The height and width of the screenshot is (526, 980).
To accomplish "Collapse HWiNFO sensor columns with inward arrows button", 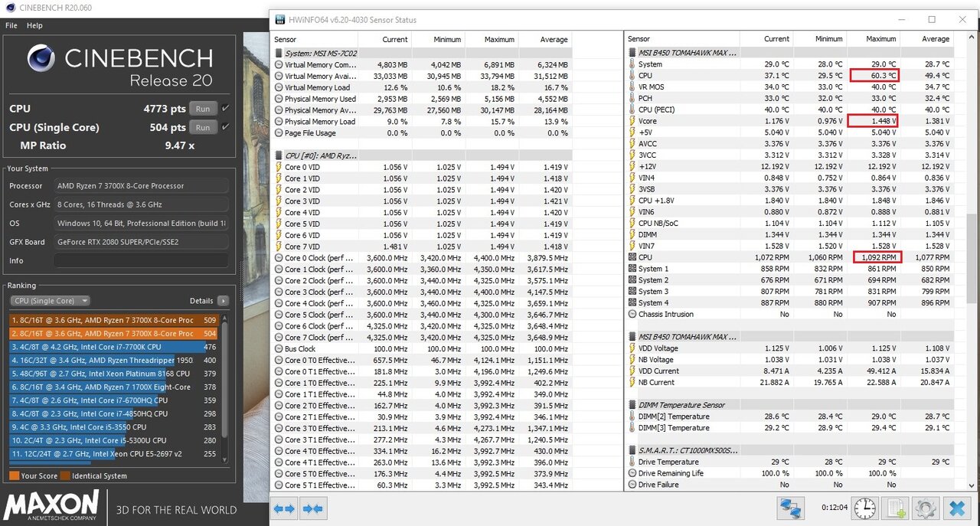I will [312, 508].
